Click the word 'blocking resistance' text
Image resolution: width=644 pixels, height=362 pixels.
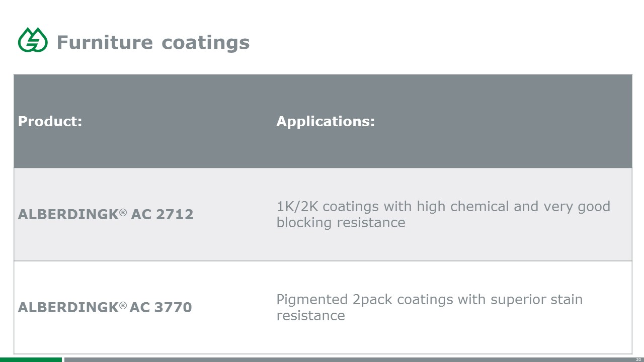coord(341,222)
